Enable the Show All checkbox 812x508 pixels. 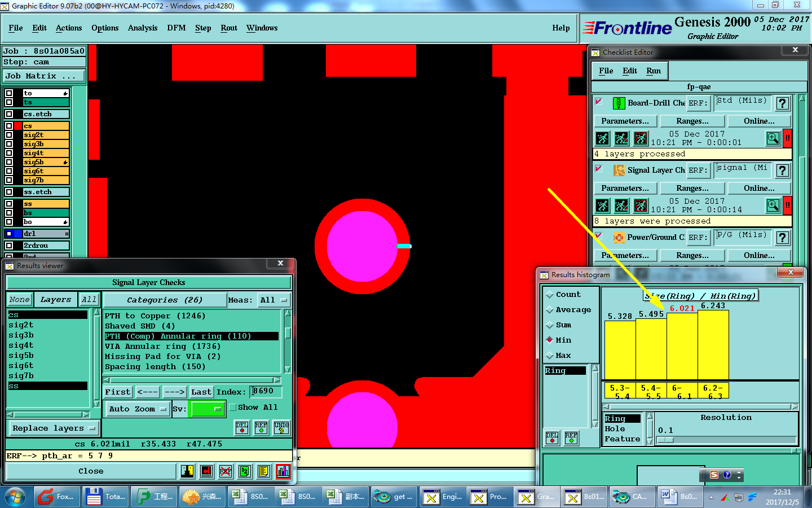tap(232, 408)
